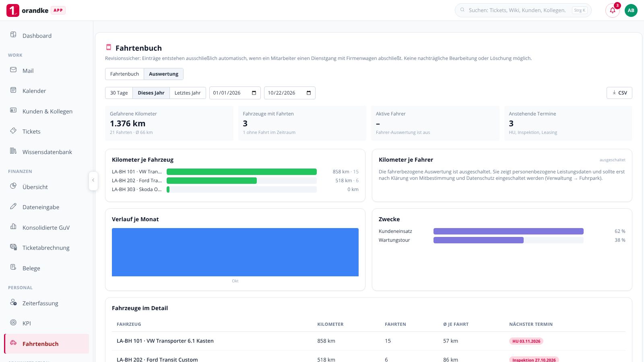Select the Dieses Jahr range
Screen dimensions: 644x362
click(151, 93)
